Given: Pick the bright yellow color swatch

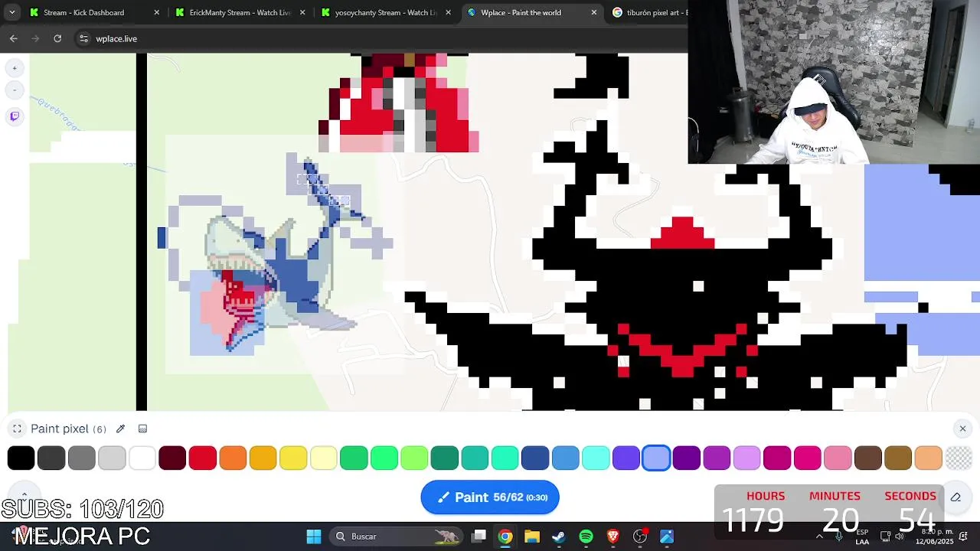Looking at the screenshot, I should click(293, 458).
